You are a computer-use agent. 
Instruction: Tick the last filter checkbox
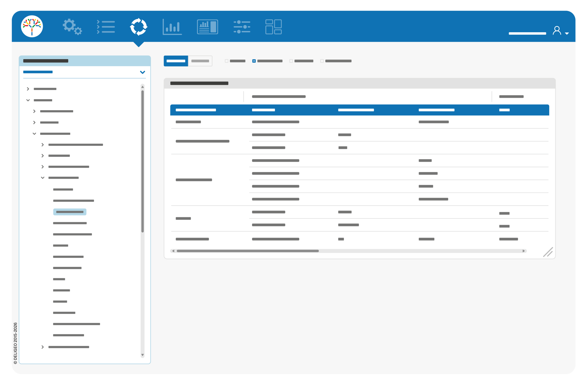(x=322, y=61)
